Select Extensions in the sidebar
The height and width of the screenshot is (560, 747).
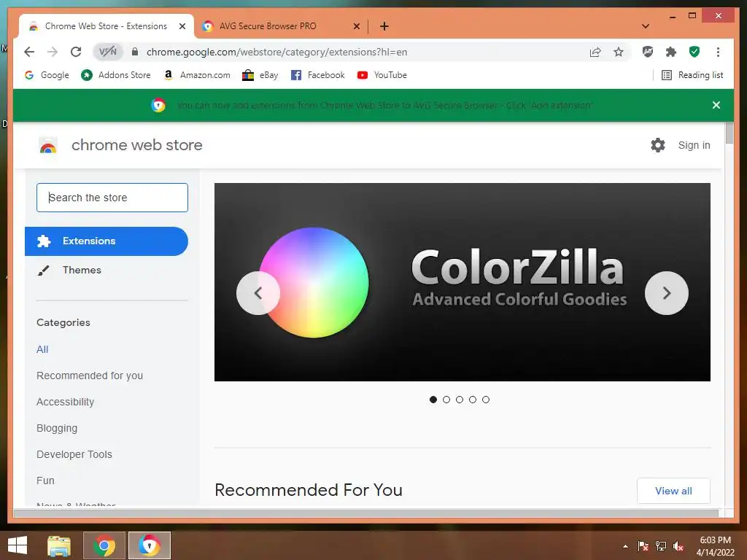[x=107, y=241]
